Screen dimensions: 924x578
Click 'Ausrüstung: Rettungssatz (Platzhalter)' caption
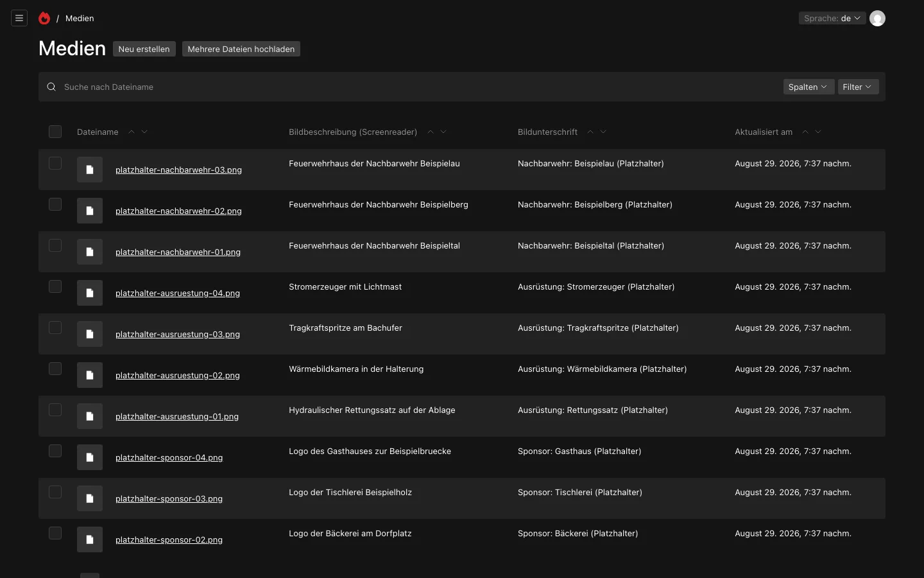[593, 410]
